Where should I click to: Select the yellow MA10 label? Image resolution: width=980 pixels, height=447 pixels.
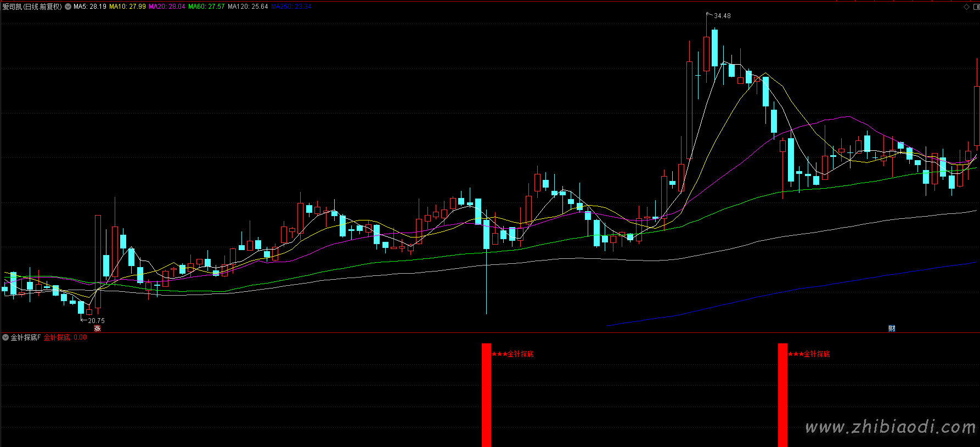127,7
